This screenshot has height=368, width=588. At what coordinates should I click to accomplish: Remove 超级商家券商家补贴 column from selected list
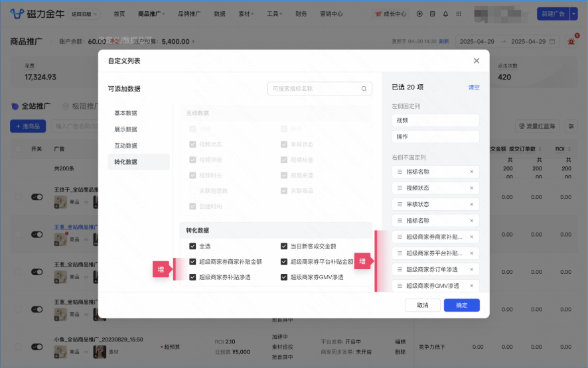(471, 237)
